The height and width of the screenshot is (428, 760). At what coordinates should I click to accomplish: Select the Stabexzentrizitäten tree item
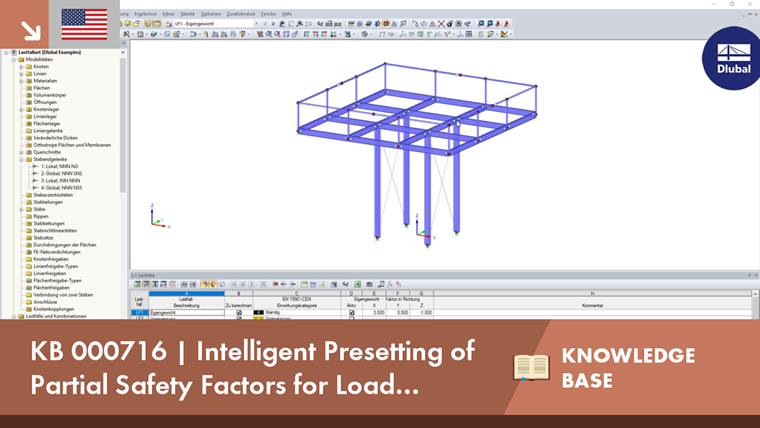tap(53, 195)
